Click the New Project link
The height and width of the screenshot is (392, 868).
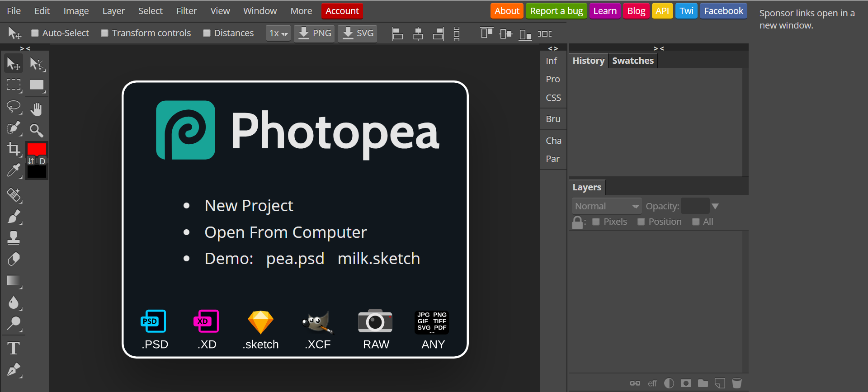coord(249,206)
